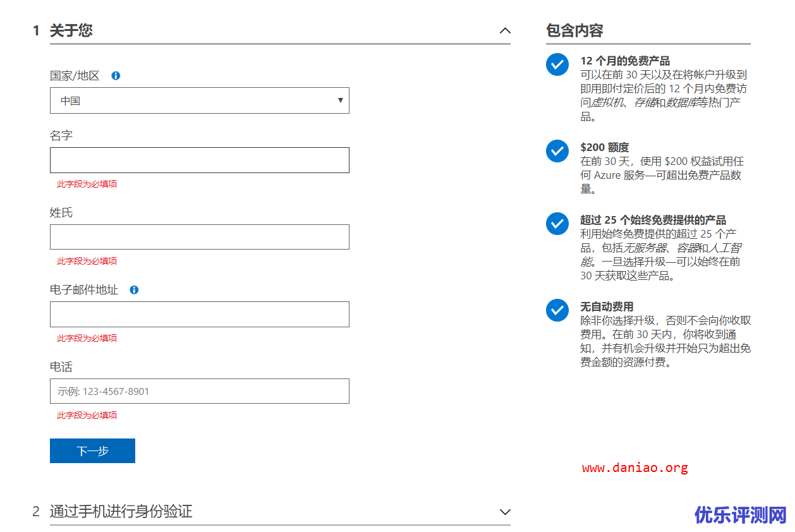Click the 超过 25 个始终免费提供的产品 title

[653, 221]
